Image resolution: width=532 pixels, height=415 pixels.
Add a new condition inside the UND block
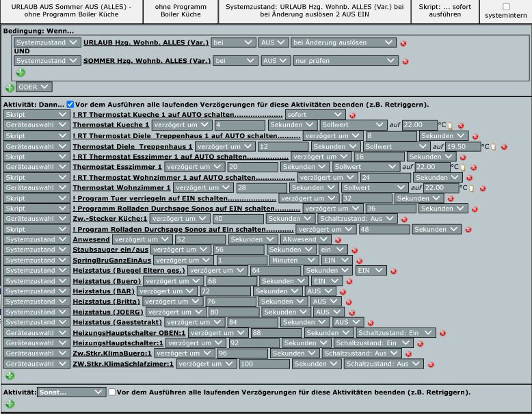point(21,72)
